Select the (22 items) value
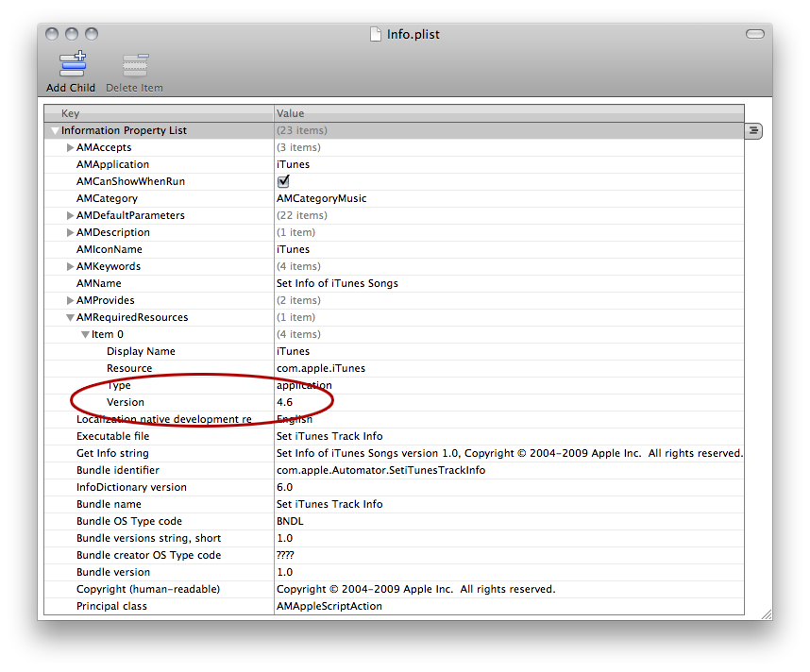This screenshot has height=672, width=810. [302, 215]
